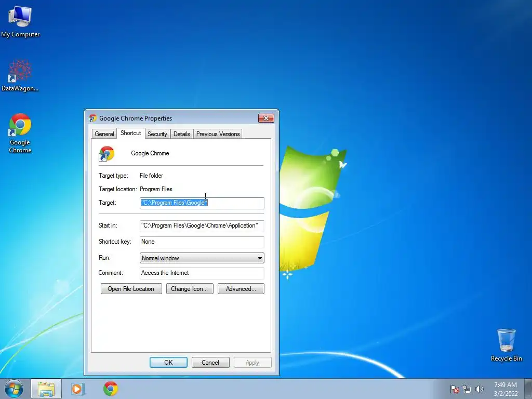Launch Google Chrome from the taskbar
This screenshot has width=532, height=399.
tap(111, 389)
